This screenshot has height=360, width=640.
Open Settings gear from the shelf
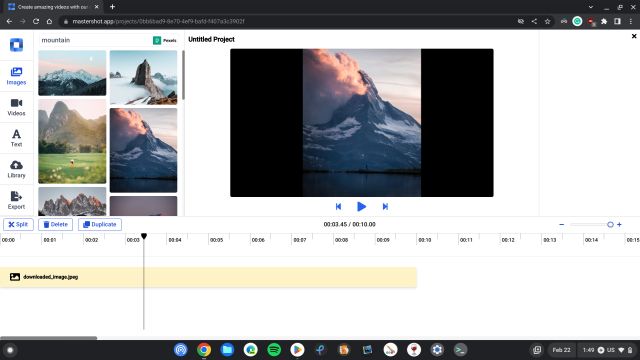[437, 350]
